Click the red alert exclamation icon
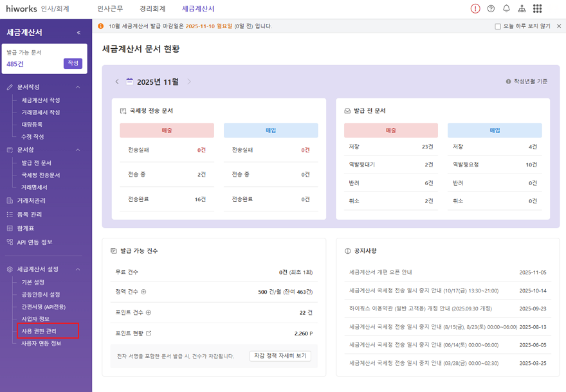This screenshot has width=566, height=392. coord(475,9)
